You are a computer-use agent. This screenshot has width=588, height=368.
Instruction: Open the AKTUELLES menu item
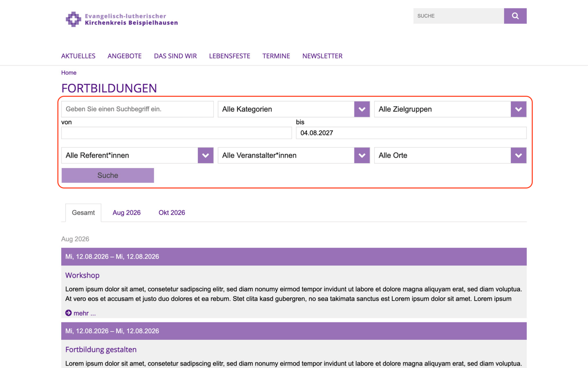[x=78, y=56]
